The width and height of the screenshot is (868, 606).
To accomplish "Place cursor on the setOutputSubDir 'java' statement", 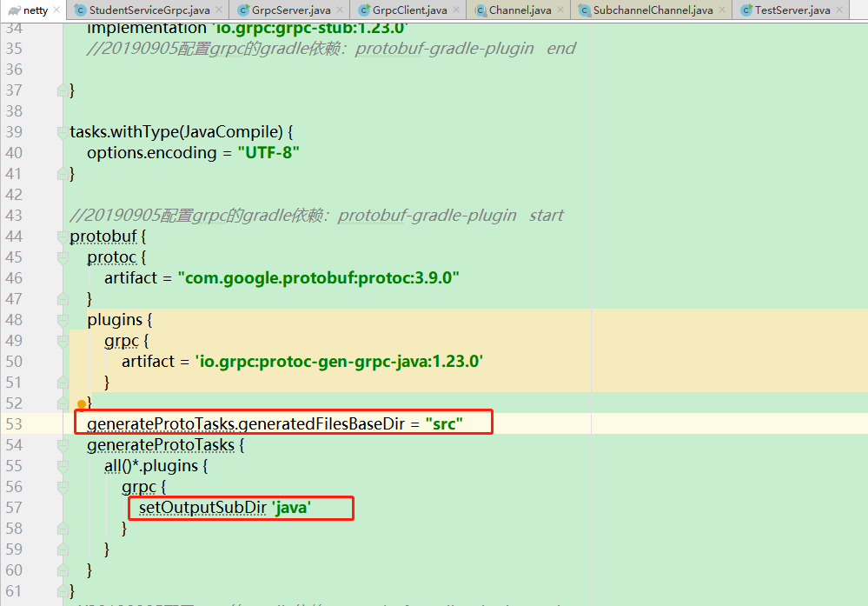I will click(x=217, y=507).
